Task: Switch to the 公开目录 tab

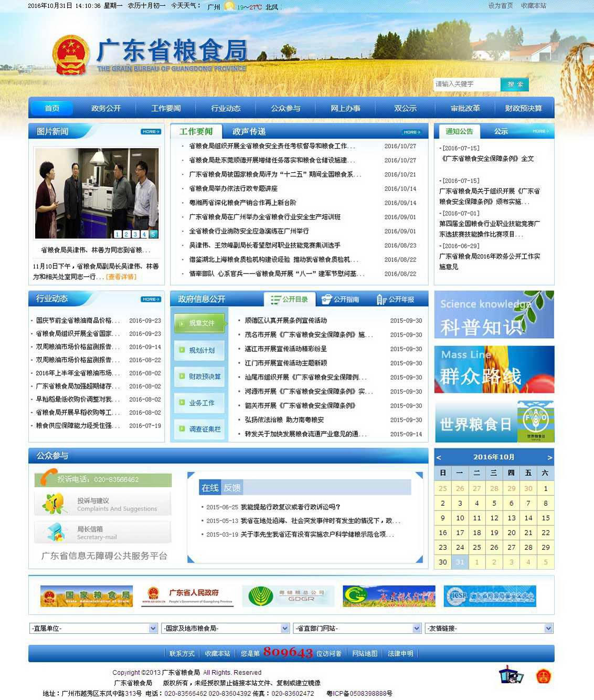Action: pos(290,299)
